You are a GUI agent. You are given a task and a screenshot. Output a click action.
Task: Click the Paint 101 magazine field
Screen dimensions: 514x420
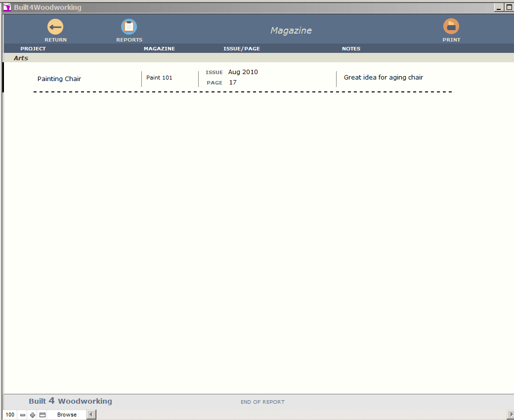pos(159,78)
